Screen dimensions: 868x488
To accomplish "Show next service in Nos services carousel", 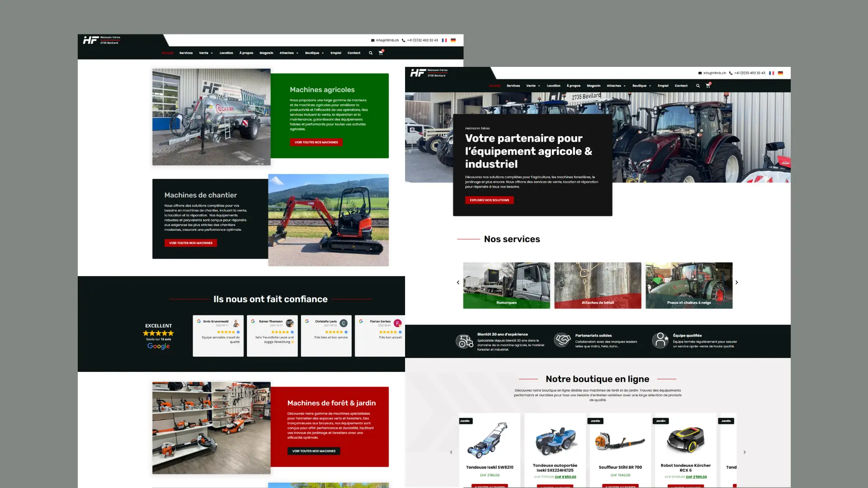I will (737, 282).
